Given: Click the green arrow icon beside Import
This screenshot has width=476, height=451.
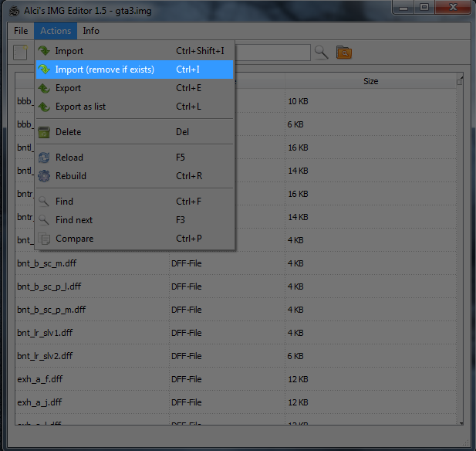Looking at the screenshot, I should click(44, 51).
